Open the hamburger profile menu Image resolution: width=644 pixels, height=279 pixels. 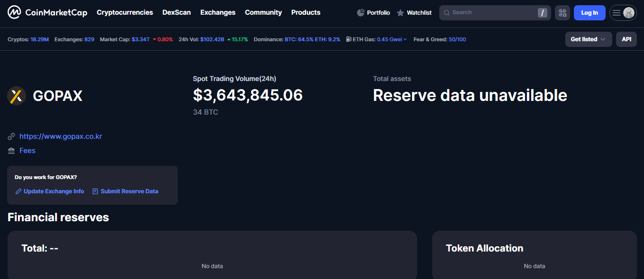point(617,13)
